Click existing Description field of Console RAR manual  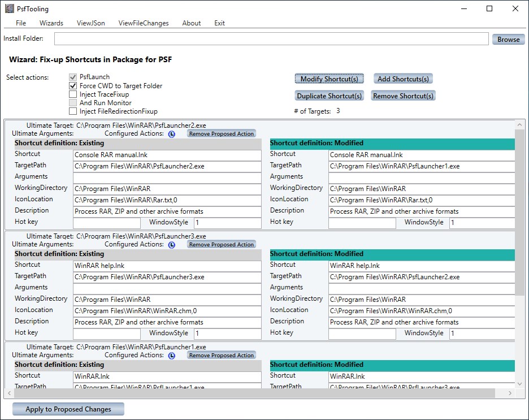click(167, 211)
